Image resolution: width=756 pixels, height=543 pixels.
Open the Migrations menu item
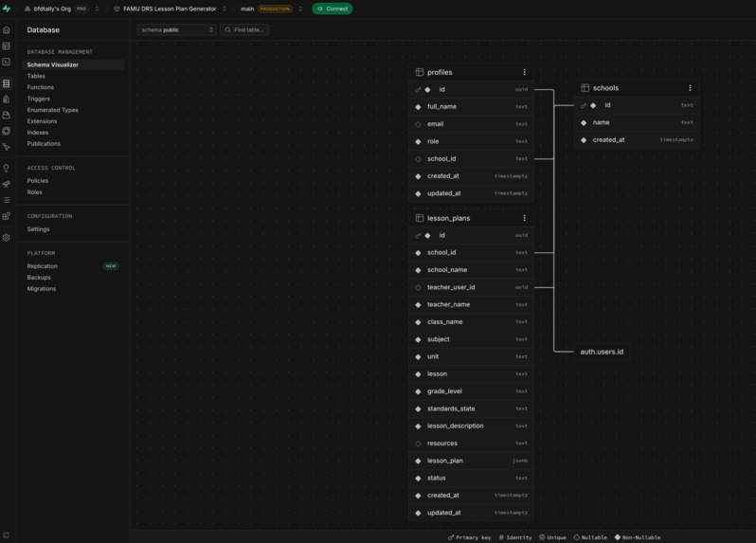click(42, 289)
